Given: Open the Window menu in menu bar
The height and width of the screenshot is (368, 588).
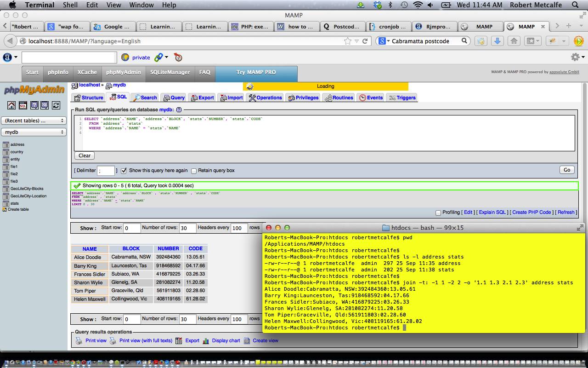Looking at the screenshot, I should click(141, 5).
